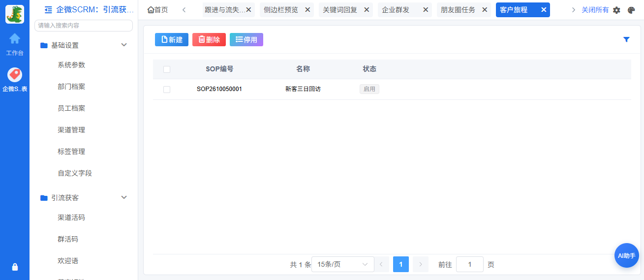This screenshot has height=280, width=644.
Task: Open 渠道管理 menu item
Action: pos(71,130)
